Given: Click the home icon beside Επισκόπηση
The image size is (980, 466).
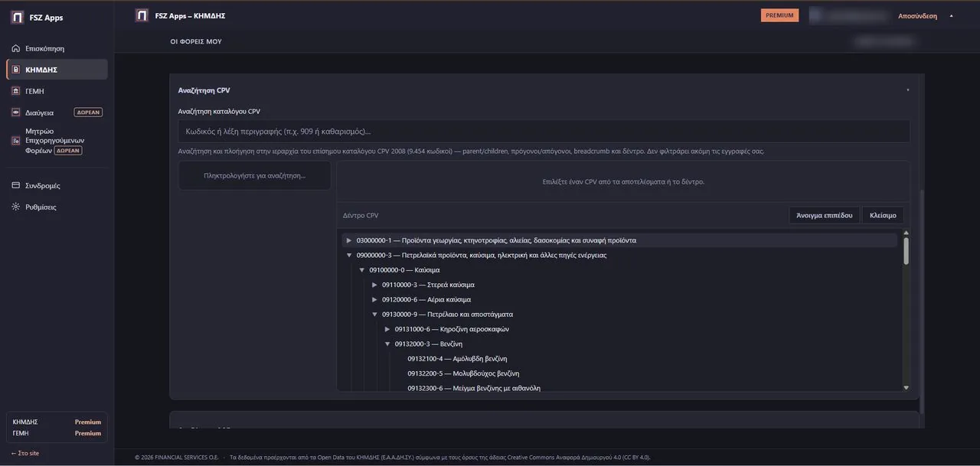Looking at the screenshot, I should (16, 48).
